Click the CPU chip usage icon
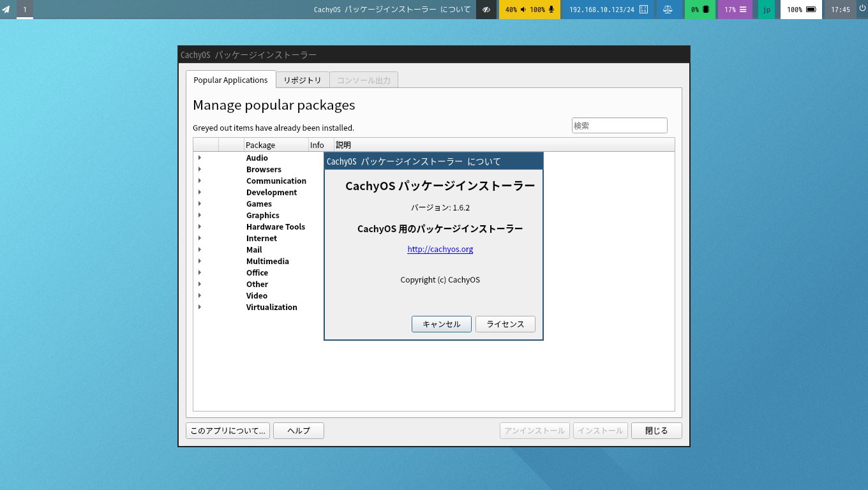 pos(706,10)
